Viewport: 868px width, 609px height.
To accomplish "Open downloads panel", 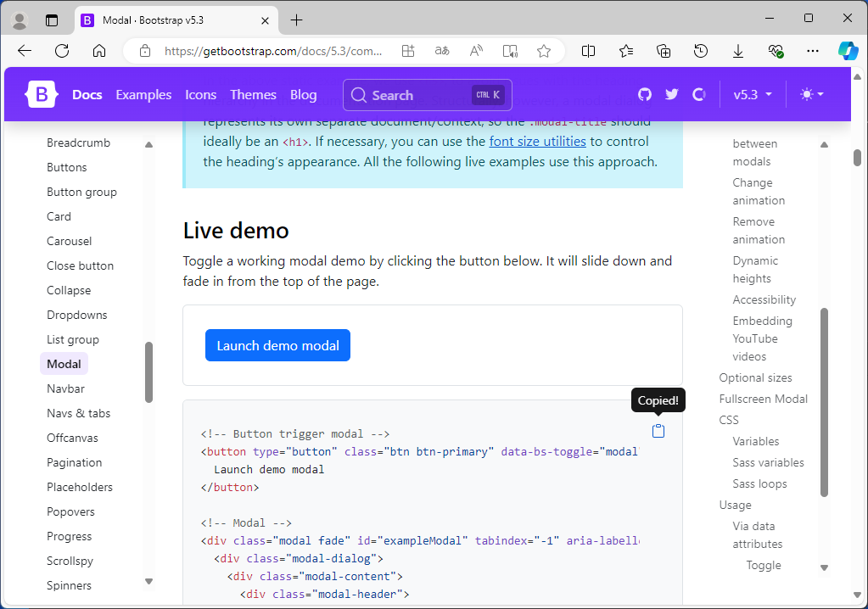I will tap(738, 51).
